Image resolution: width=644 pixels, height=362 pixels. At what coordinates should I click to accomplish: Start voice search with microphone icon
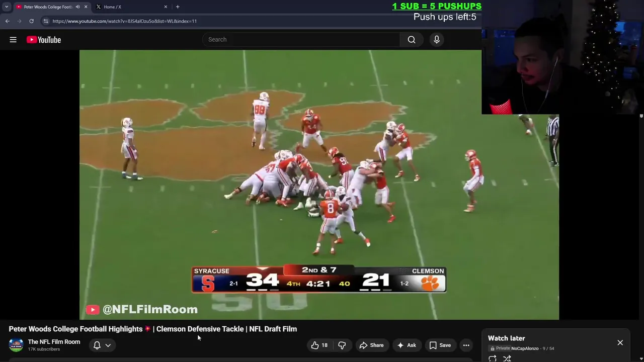pyautogui.click(x=437, y=40)
